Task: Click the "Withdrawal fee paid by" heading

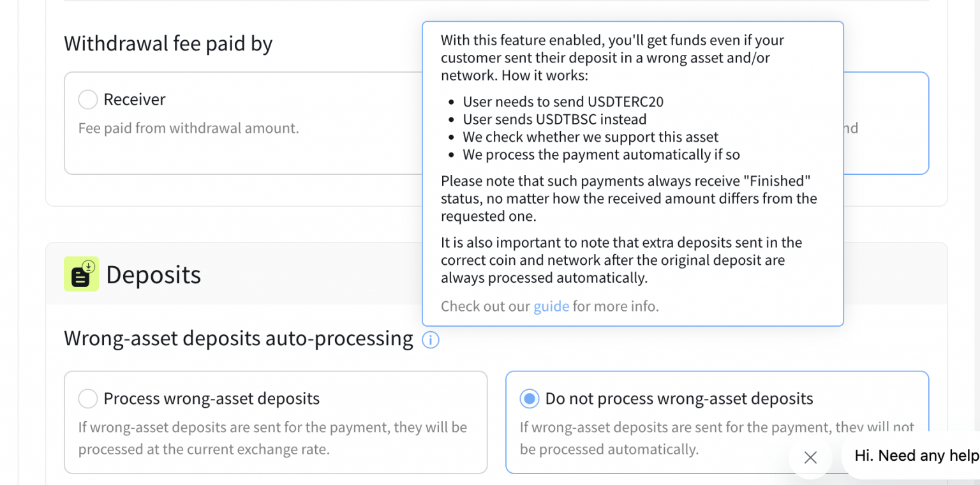Action: click(x=168, y=43)
